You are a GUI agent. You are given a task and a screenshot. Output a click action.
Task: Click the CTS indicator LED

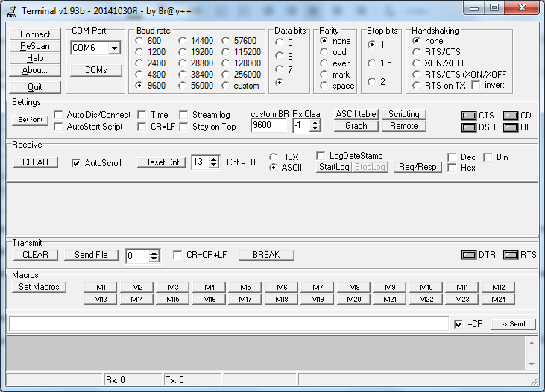468,116
